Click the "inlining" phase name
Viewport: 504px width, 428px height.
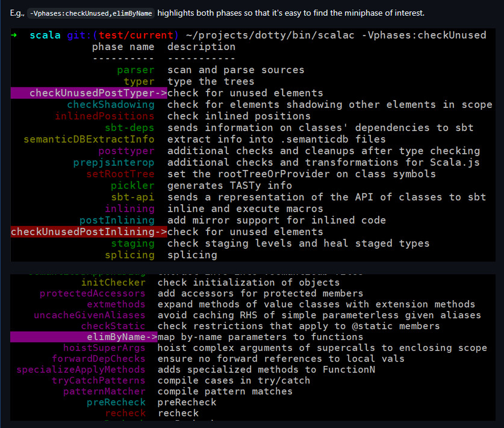pos(129,209)
